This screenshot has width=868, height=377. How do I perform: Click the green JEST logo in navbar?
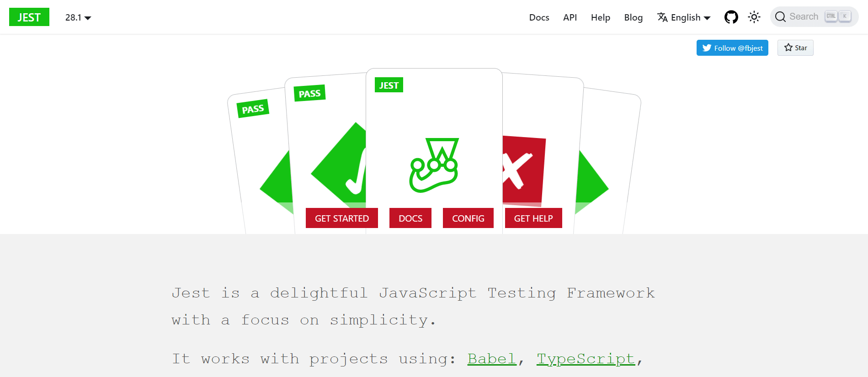(x=29, y=17)
